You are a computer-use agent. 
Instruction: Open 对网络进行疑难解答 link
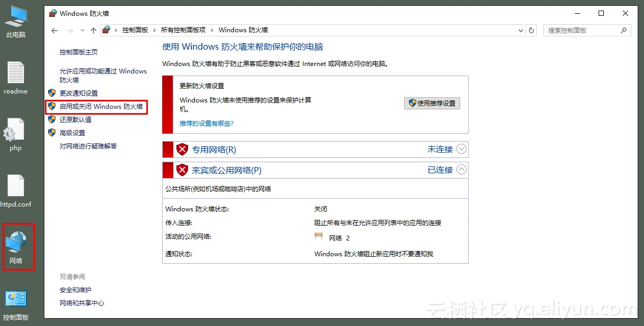click(x=88, y=146)
